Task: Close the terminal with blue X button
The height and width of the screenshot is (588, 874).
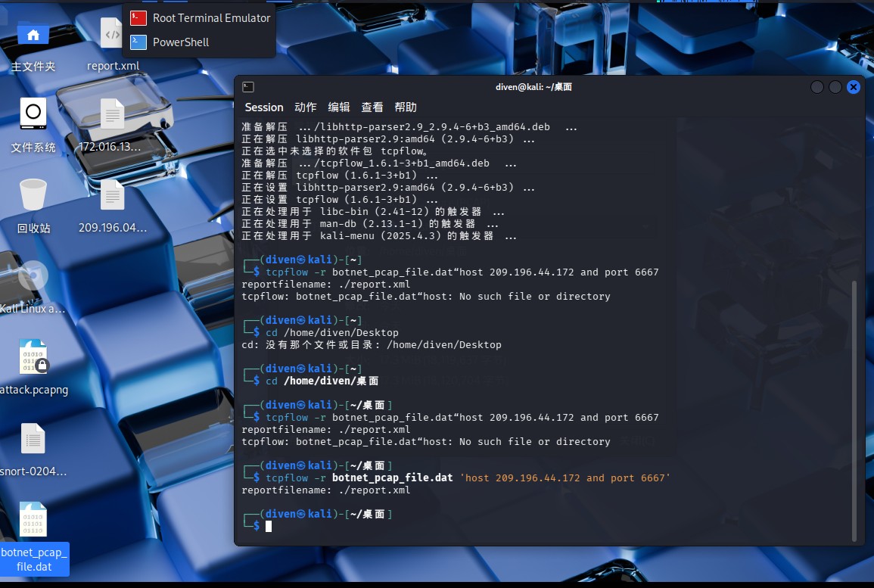Action: pyautogui.click(x=854, y=87)
